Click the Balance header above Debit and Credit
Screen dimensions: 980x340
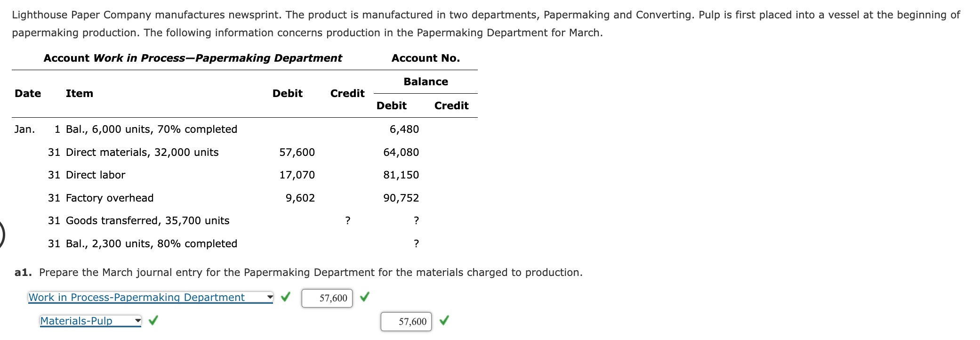coord(426,82)
